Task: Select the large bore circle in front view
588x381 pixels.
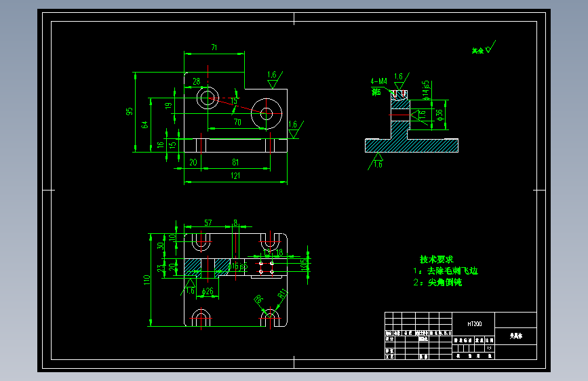Action: (x=267, y=113)
